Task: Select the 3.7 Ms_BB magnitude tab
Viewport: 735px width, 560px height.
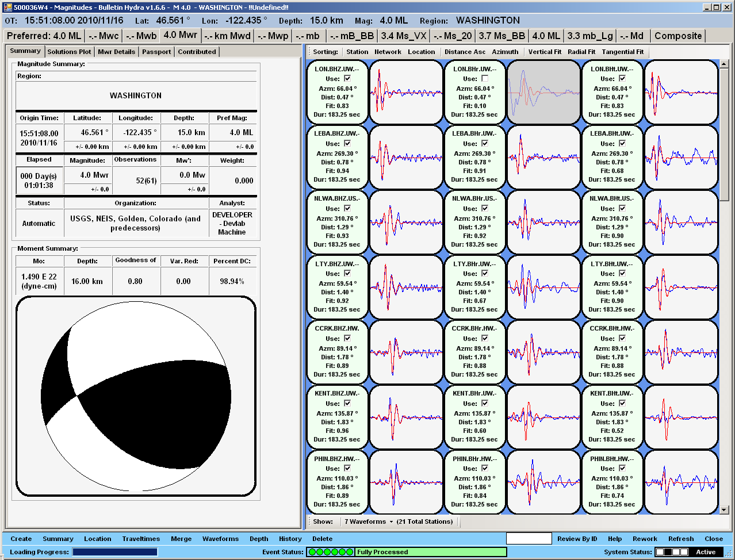Action: click(x=502, y=36)
